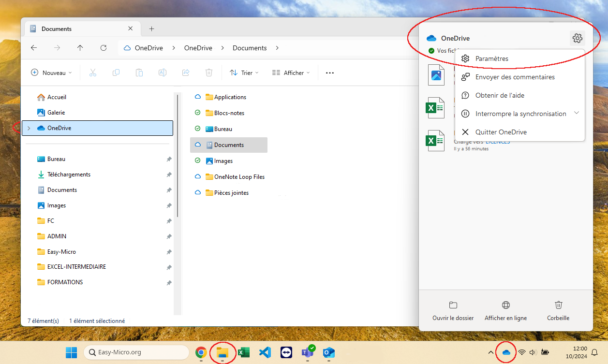This screenshot has width=608, height=364.
Task: Open the Afficher dropdown
Action: coord(291,73)
